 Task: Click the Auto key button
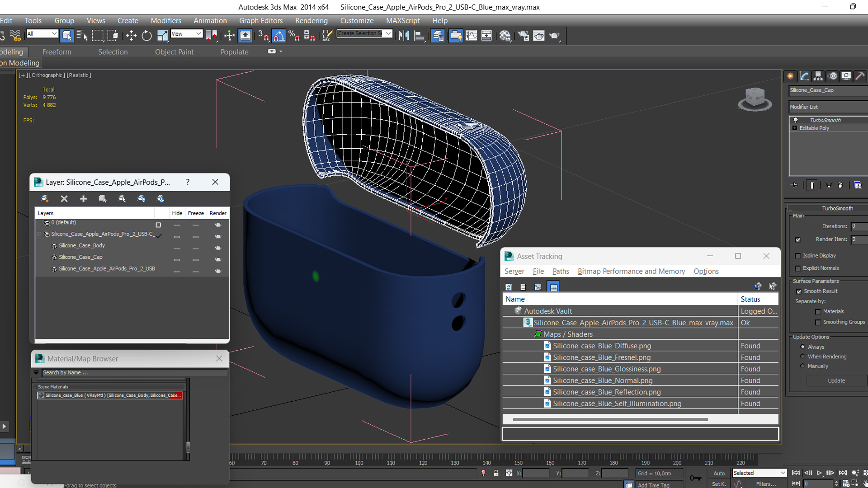[x=719, y=473]
